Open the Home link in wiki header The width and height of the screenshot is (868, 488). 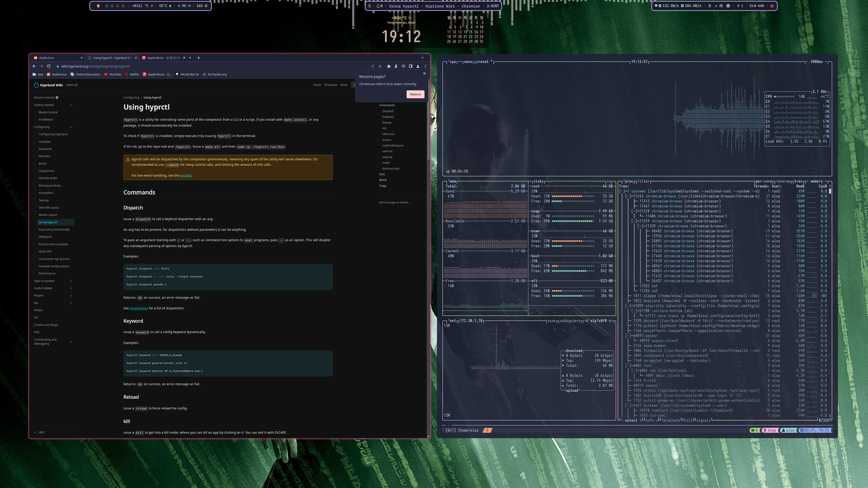coord(317,85)
